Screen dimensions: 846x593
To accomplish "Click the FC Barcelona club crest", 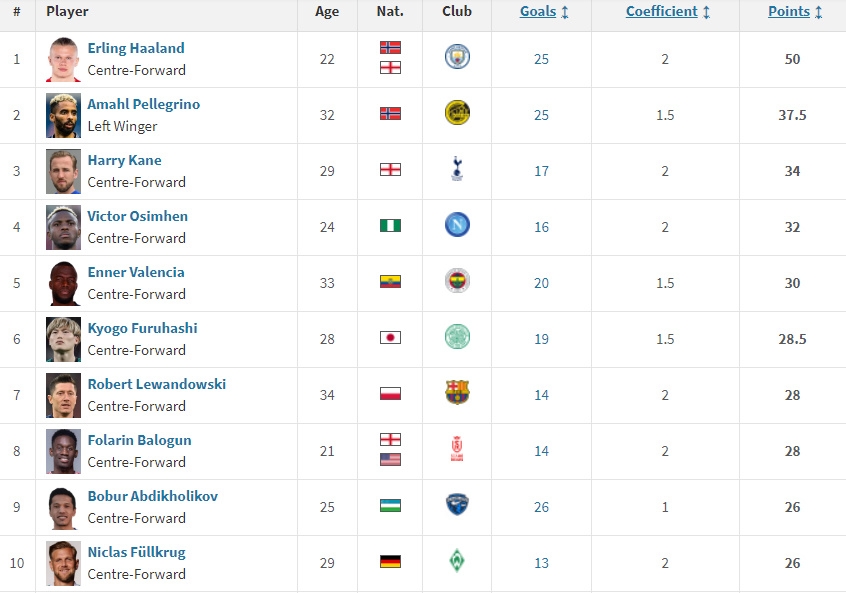I will 457,393.
